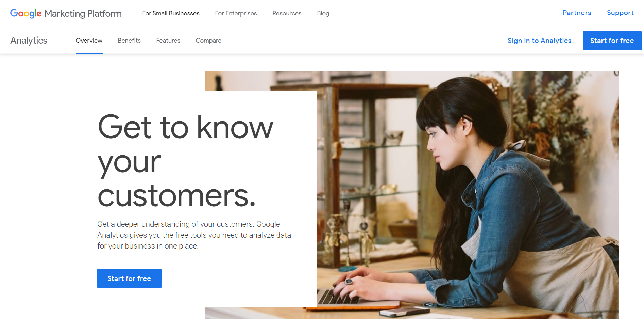Click the deeper understanding description paragraph
Screen dimensions: 644x319
(194, 235)
